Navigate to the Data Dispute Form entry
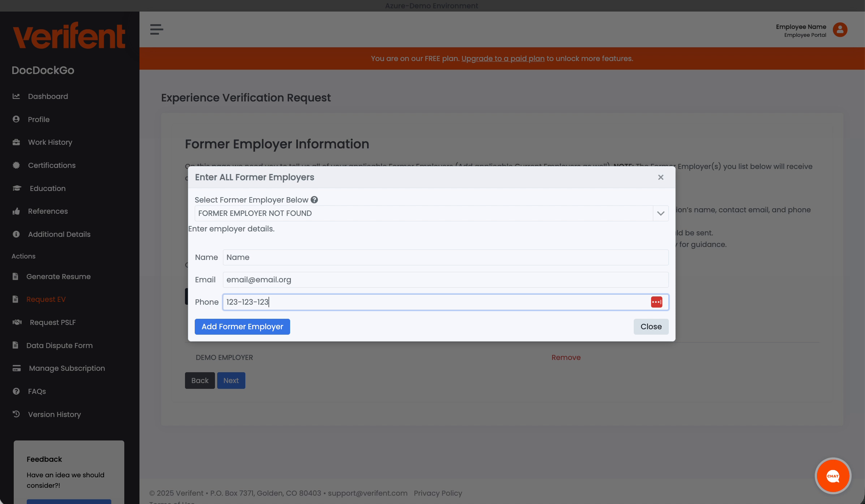Screen dimensions: 865x504 [59, 345]
